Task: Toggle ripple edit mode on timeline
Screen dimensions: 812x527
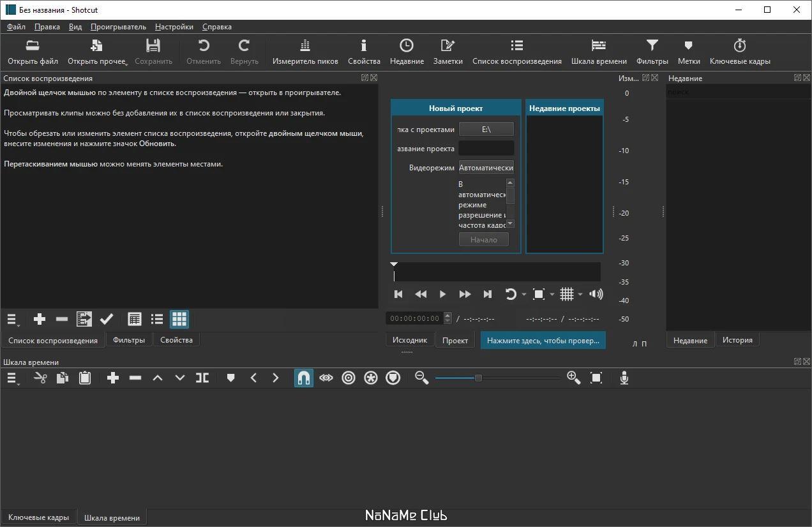Action: coord(349,378)
